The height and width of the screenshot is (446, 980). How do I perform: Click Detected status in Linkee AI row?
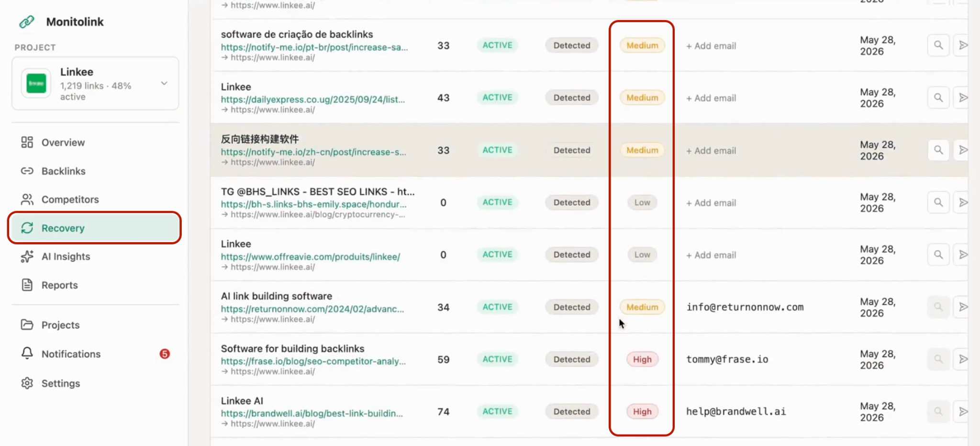(x=572, y=412)
